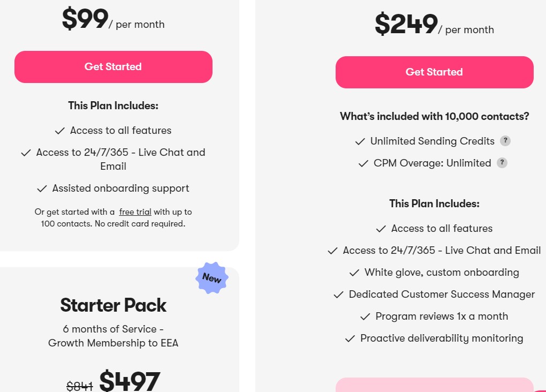Image resolution: width=546 pixels, height=392 pixels.
Task: Click the $249 per month price
Action: point(434,25)
